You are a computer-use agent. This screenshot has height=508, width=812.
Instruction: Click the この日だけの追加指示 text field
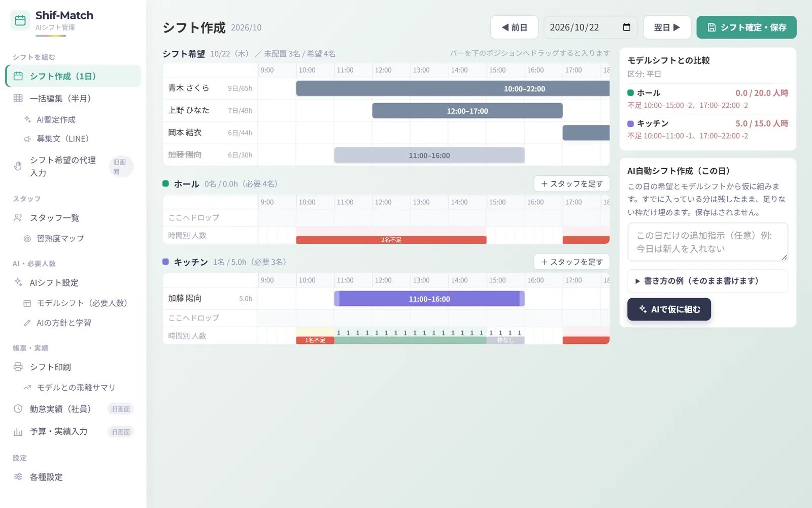[707, 242]
